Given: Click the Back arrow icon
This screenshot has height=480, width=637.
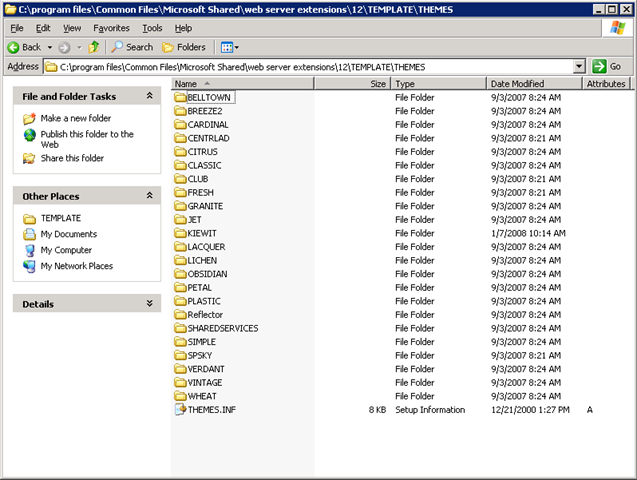Looking at the screenshot, I should click(x=13, y=48).
